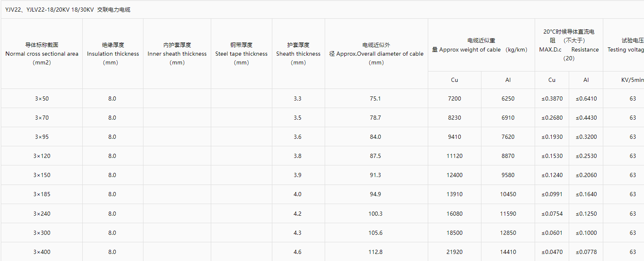
Task: Select the 3×400 cross section cell
Action: point(42,252)
